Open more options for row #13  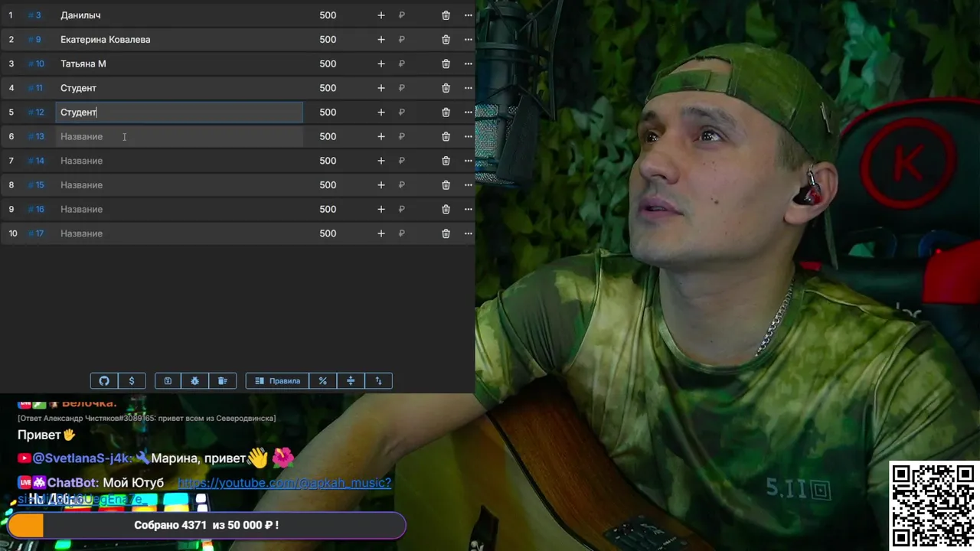pos(468,136)
